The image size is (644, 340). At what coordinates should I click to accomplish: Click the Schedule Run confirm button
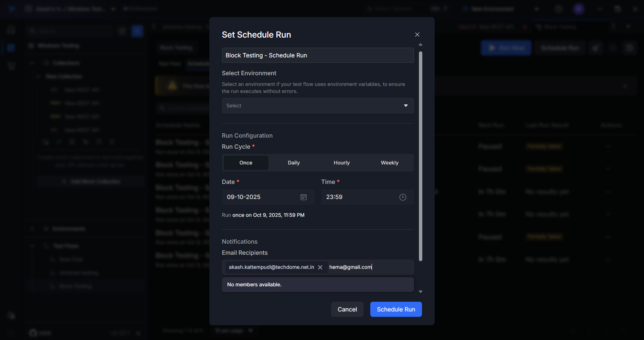[x=396, y=309]
